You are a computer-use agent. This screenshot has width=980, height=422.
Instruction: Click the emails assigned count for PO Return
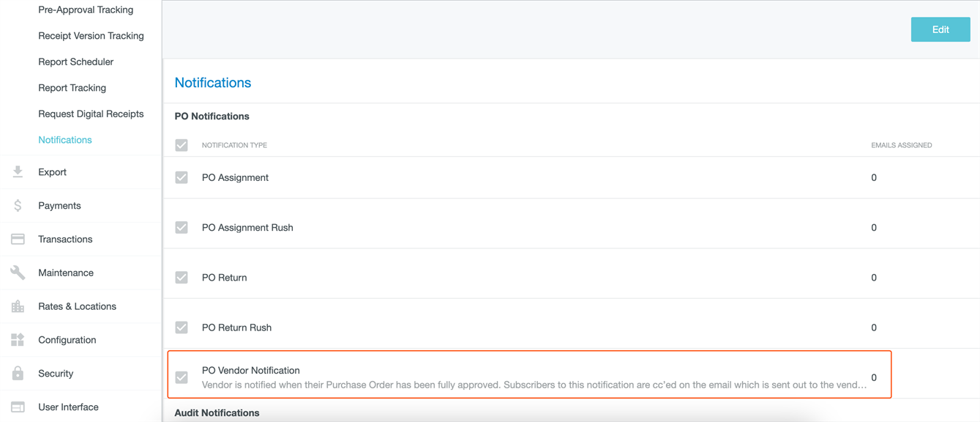[x=874, y=278]
